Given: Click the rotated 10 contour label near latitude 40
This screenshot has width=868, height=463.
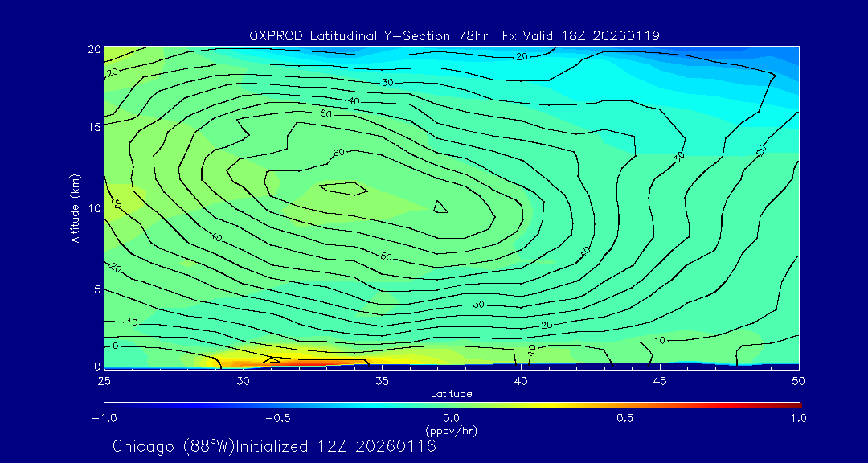Looking at the screenshot, I should 531,350.
